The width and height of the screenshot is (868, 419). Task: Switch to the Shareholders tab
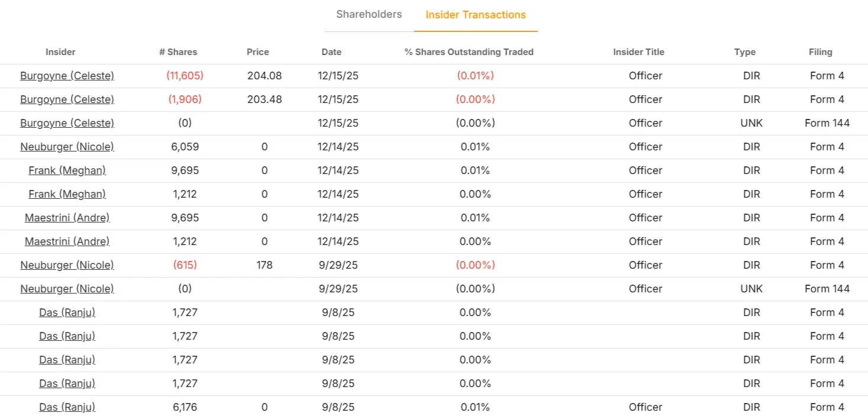pos(369,14)
